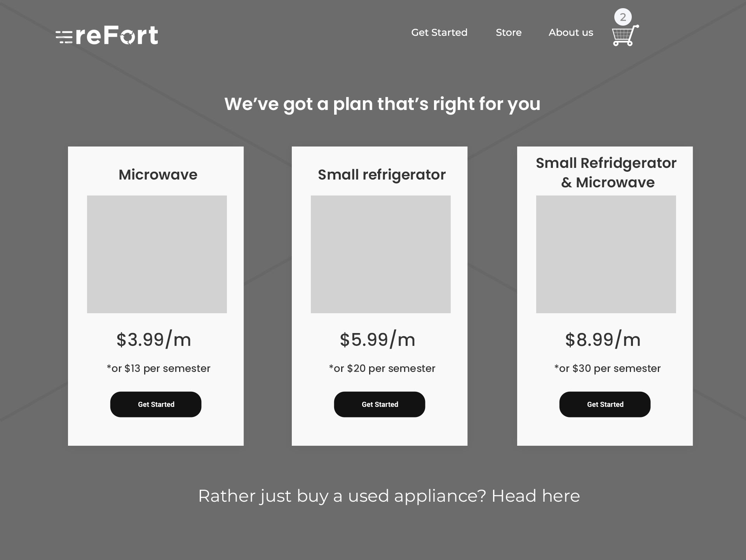This screenshot has width=746, height=560.
Task: Click the $5.99/m price label
Action: (x=378, y=339)
